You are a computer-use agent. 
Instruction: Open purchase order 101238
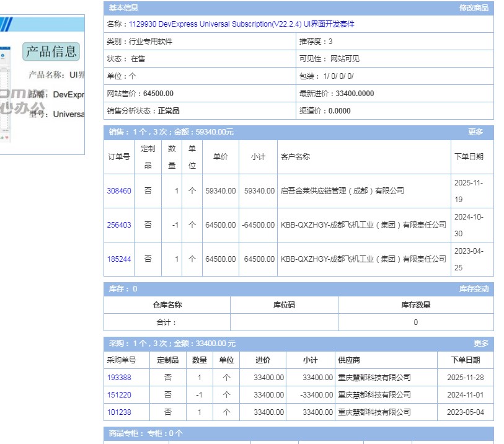click(119, 412)
